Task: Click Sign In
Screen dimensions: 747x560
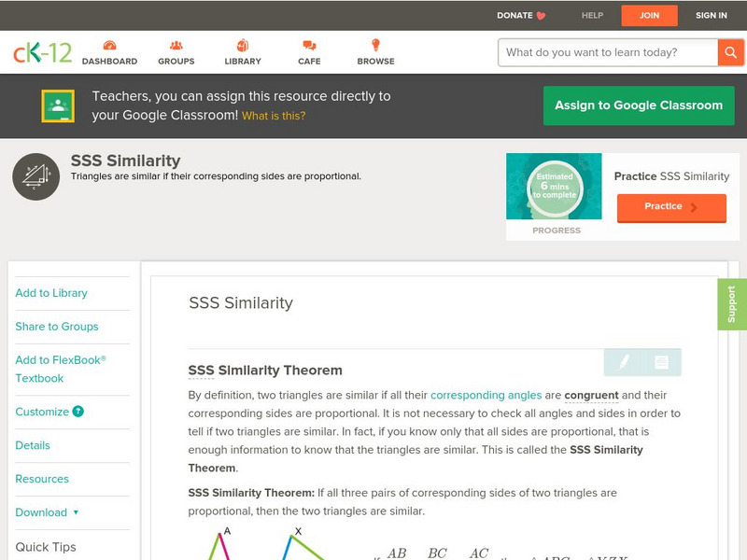Action: [712, 15]
